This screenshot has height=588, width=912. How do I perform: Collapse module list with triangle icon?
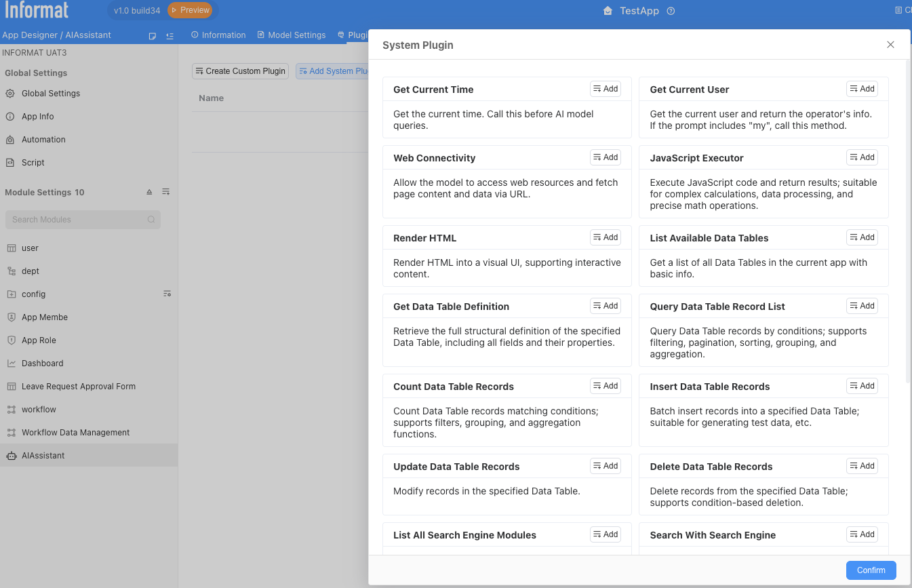(149, 193)
